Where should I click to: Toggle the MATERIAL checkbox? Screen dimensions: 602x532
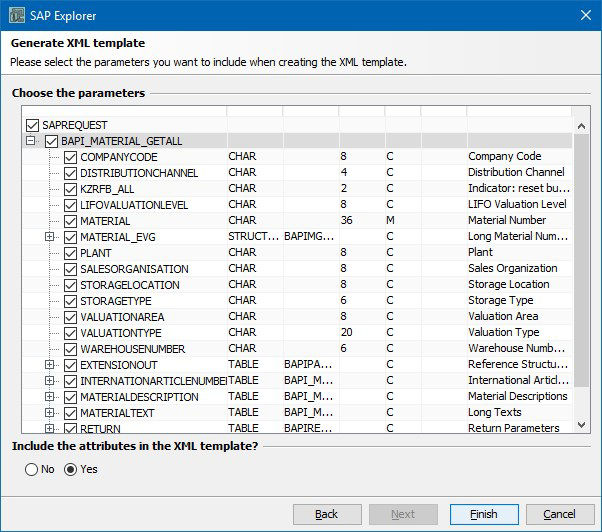click(x=70, y=221)
